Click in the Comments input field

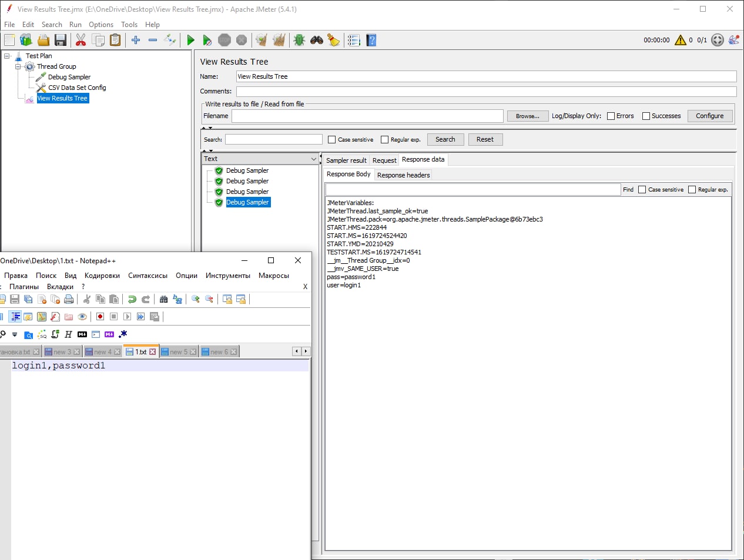486,91
